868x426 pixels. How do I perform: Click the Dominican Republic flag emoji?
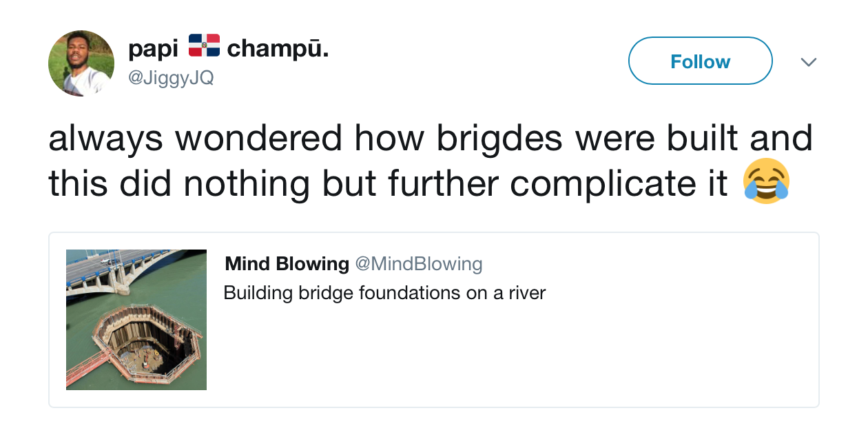(x=203, y=46)
